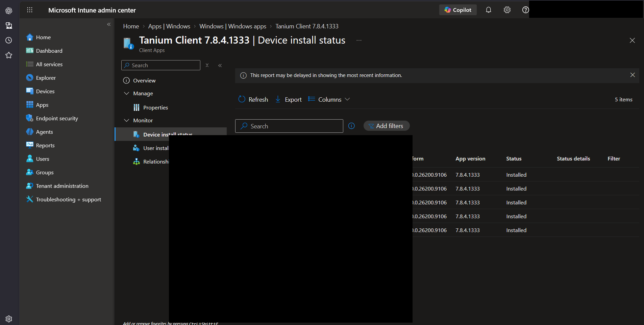The height and width of the screenshot is (325, 644).
Task: Click the info icon beside search
Action: 351,126
